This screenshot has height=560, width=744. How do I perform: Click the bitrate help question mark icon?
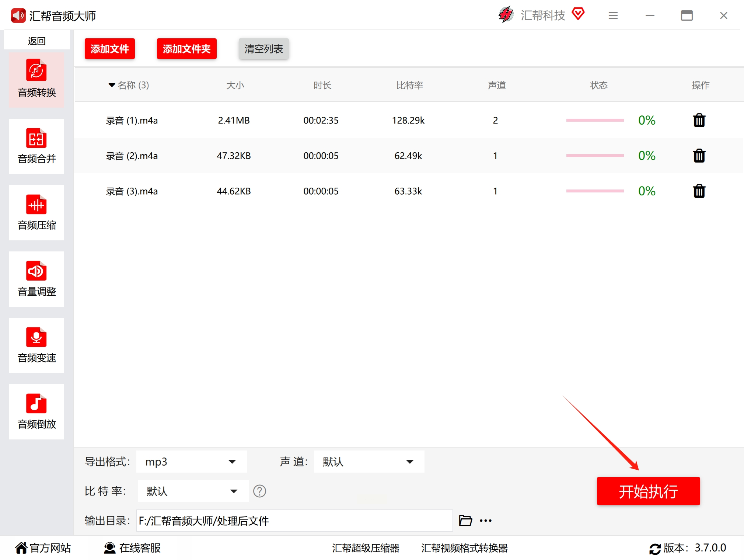(x=259, y=491)
